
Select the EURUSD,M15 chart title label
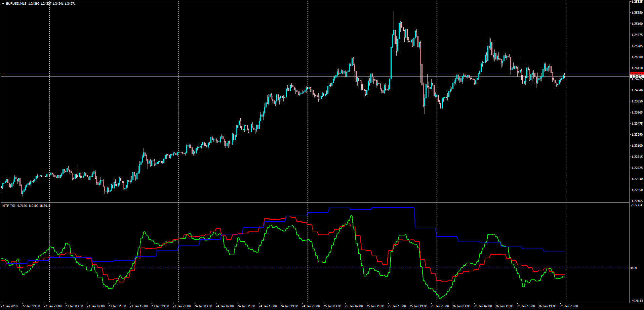coord(16,4)
